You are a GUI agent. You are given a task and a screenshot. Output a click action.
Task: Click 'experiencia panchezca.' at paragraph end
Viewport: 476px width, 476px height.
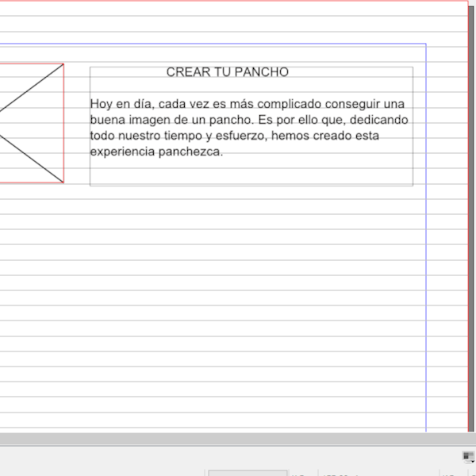(x=156, y=152)
